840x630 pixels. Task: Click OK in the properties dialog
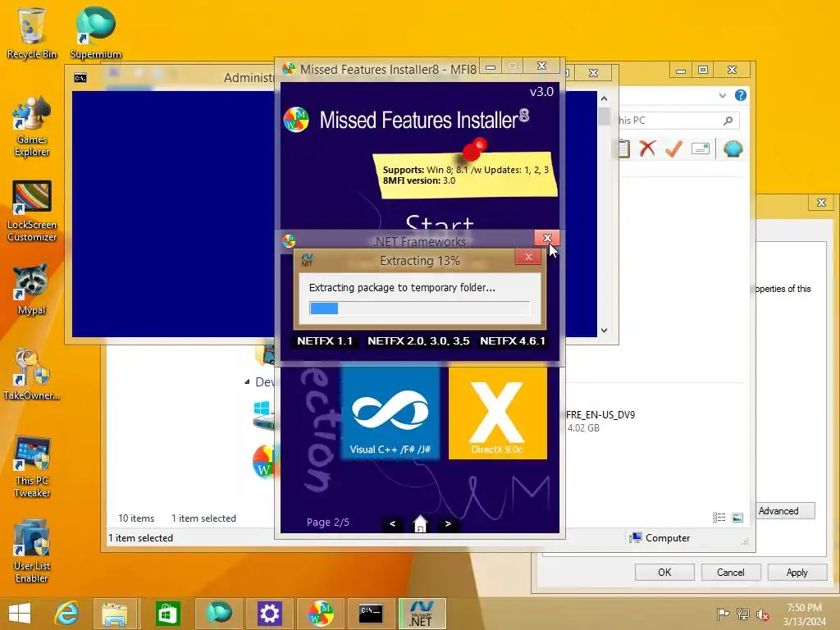(x=664, y=572)
